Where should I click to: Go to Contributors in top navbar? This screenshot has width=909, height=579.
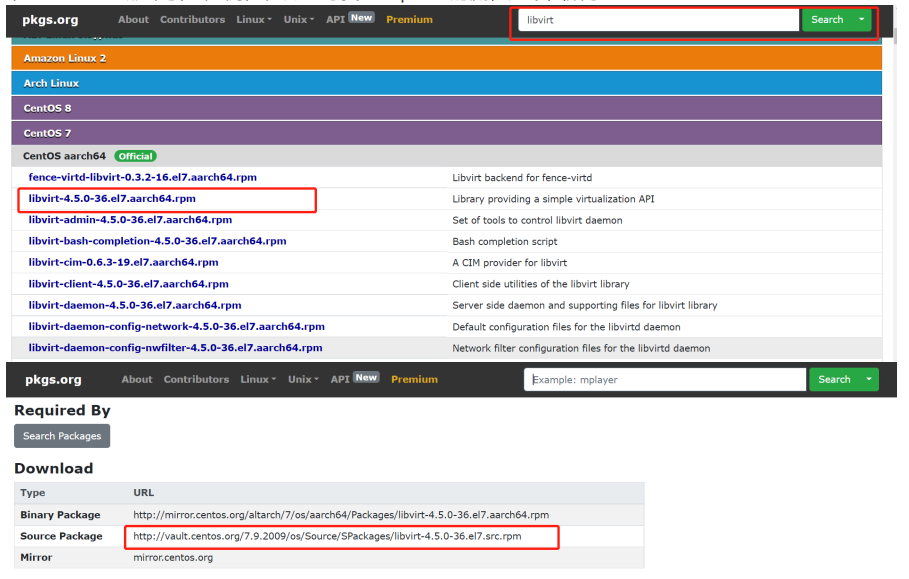192,19
